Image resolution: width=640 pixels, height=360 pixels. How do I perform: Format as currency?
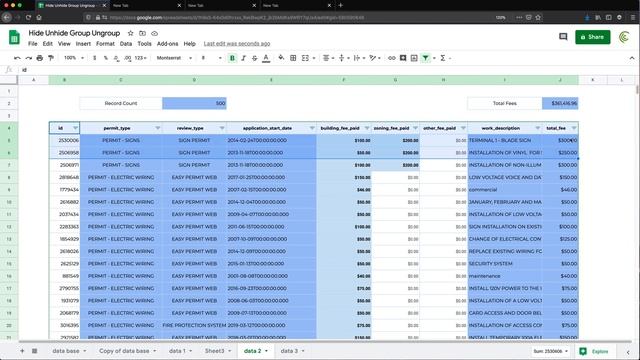pos(95,58)
